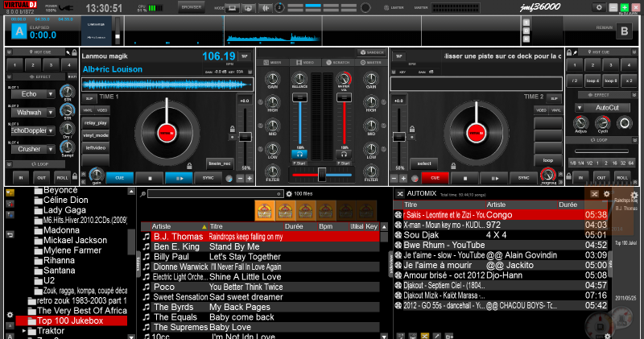Screen dimensions: 644x339
Task: Switch to the VIDEO mixer tab
Action: 305,62
